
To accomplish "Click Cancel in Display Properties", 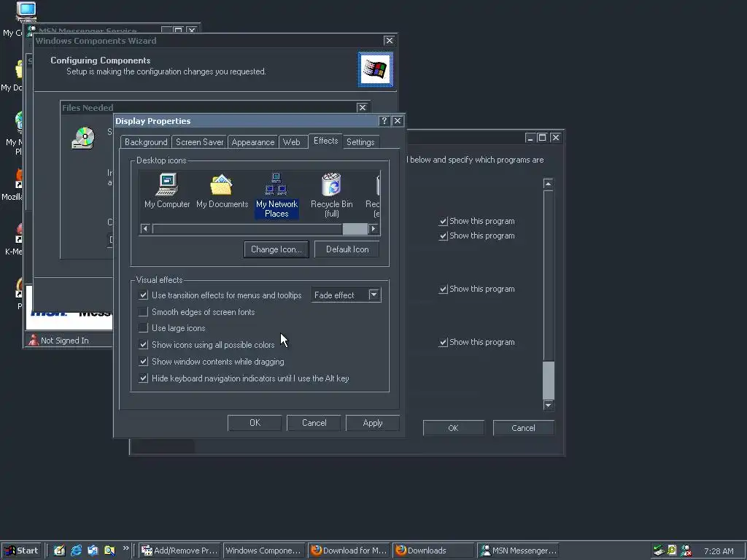I will [314, 423].
